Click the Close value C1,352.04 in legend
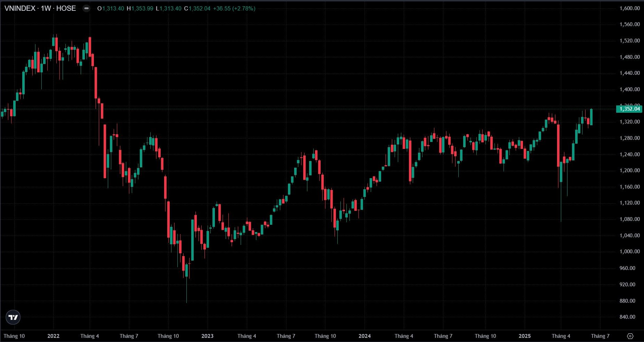This screenshot has height=342, width=644. pos(197,8)
